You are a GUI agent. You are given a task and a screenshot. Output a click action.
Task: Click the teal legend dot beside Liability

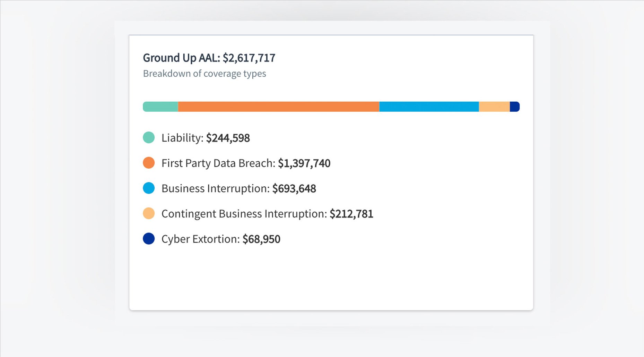pyautogui.click(x=149, y=137)
